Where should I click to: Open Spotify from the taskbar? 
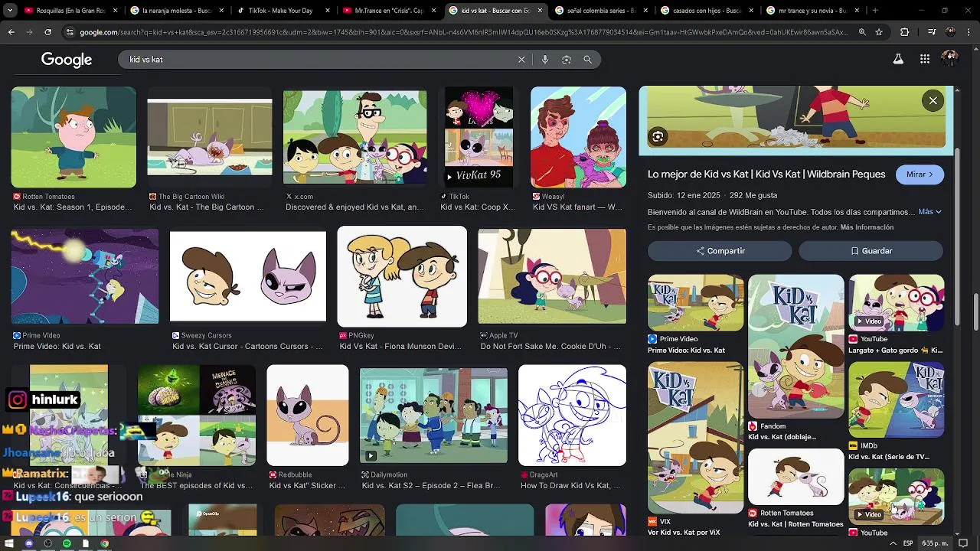[x=67, y=543]
